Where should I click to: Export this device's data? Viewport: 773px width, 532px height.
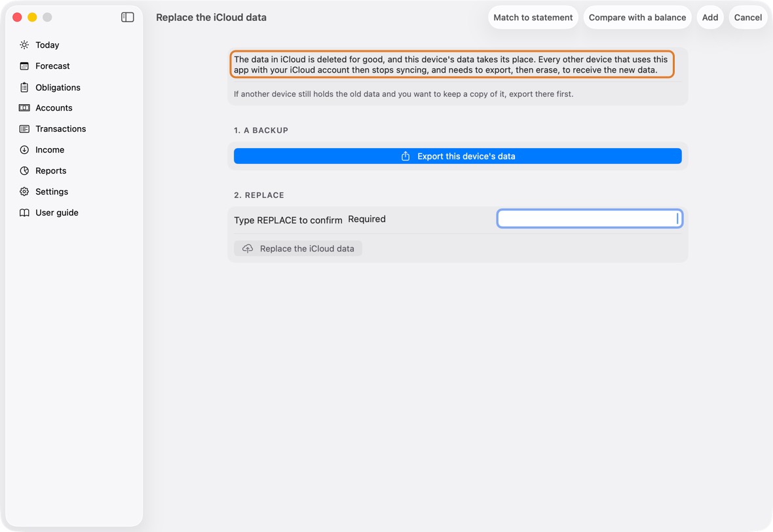coord(457,157)
